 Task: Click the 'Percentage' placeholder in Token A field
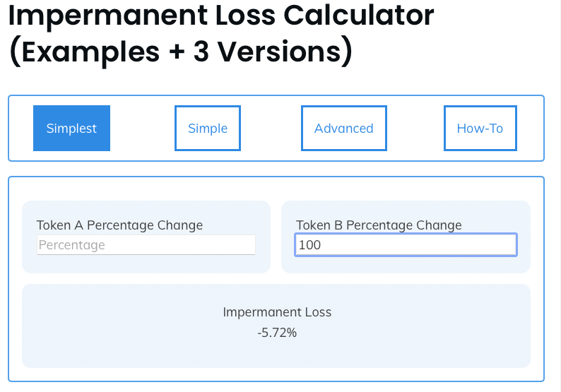pyautogui.click(x=71, y=245)
